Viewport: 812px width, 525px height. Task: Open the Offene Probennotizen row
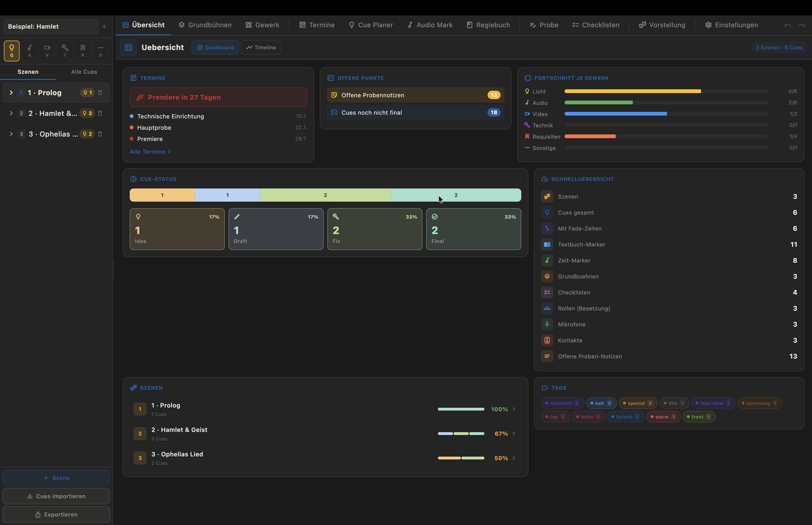[415, 95]
